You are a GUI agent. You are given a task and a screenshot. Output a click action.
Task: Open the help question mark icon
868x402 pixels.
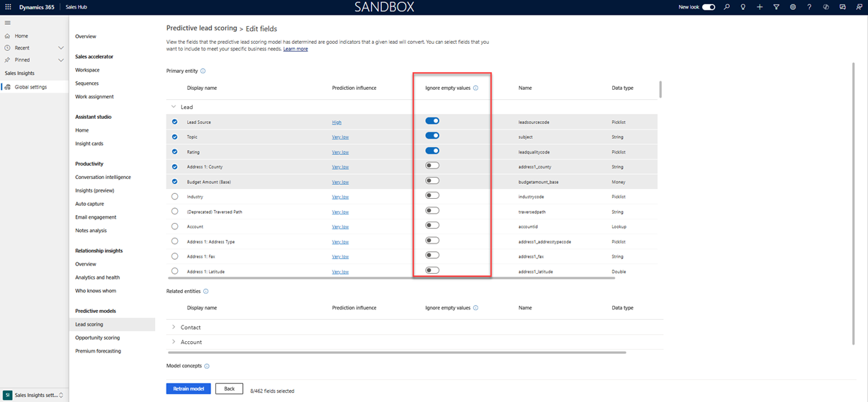[809, 6]
